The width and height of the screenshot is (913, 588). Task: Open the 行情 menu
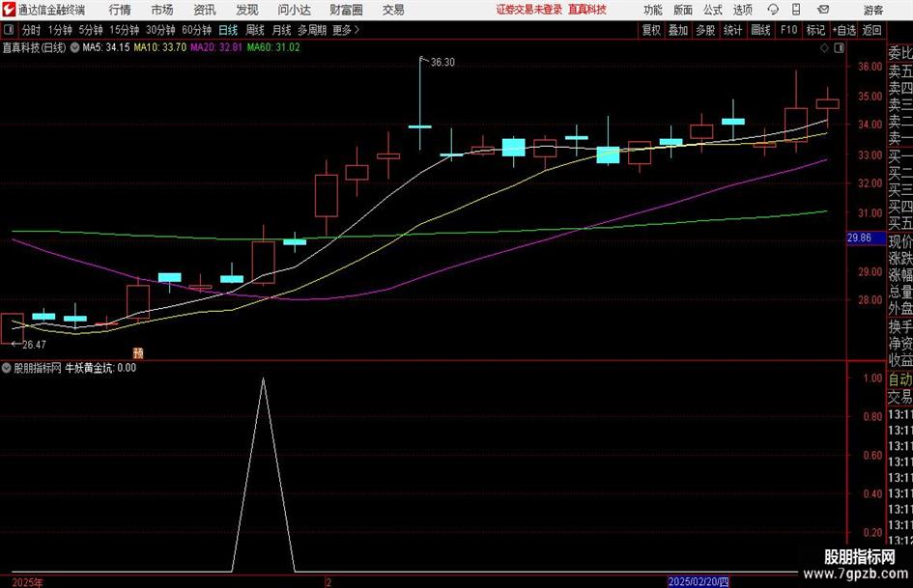point(120,10)
